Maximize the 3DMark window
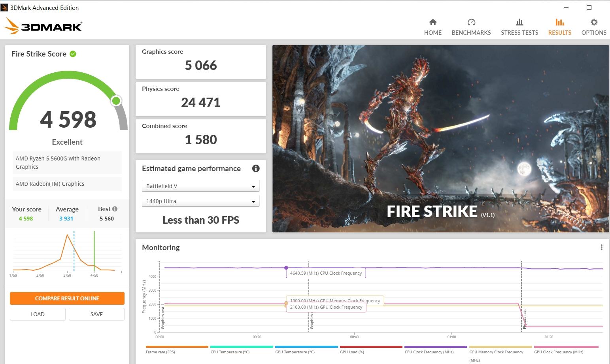 click(x=589, y=8)
